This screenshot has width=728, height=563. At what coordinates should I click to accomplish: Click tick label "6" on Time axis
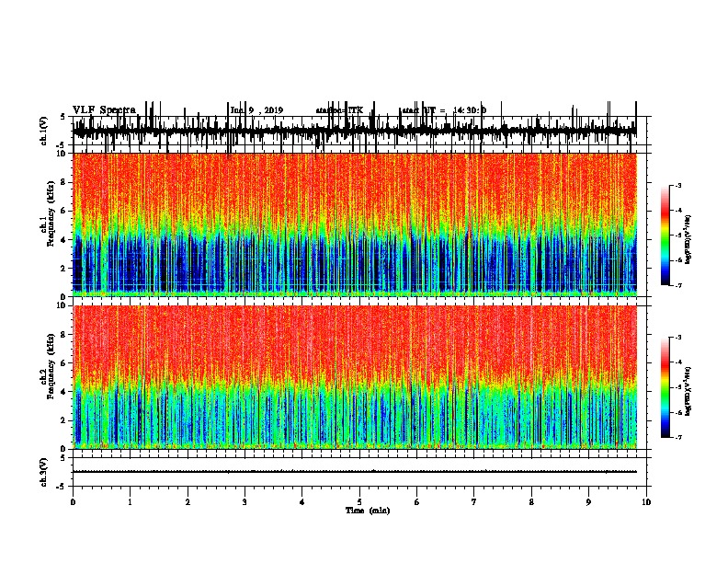tap(417, 502)
